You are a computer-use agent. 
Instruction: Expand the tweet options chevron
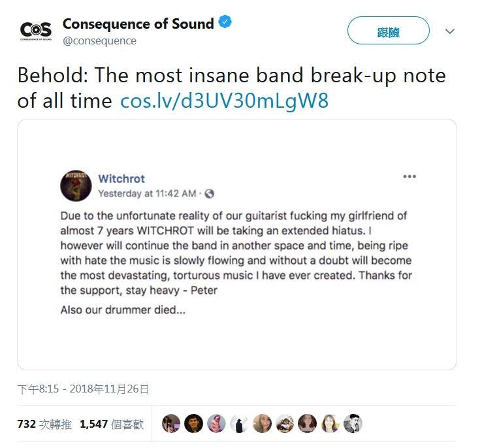click(x=449, y=31)
